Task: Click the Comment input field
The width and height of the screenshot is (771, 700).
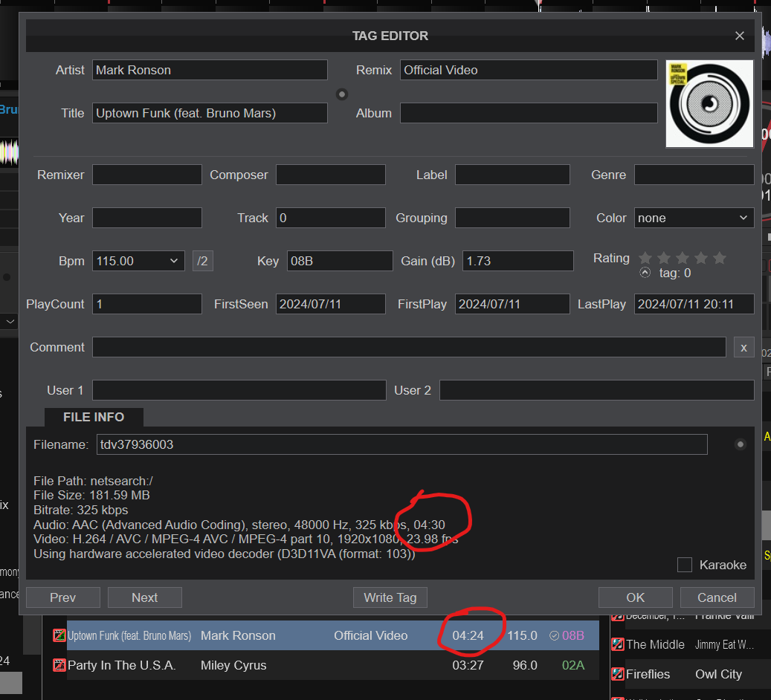Action: tap(409, 347)
